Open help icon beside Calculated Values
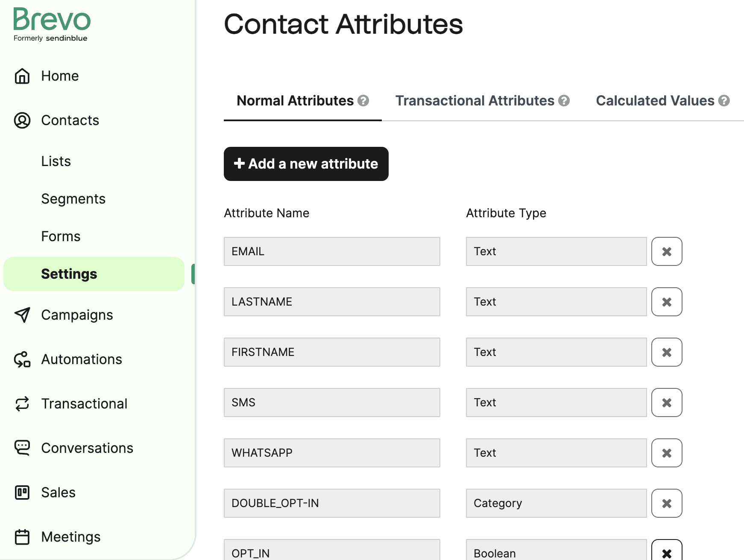The height and width of the screenshot is (560, 744). click(x=724, y=101)
